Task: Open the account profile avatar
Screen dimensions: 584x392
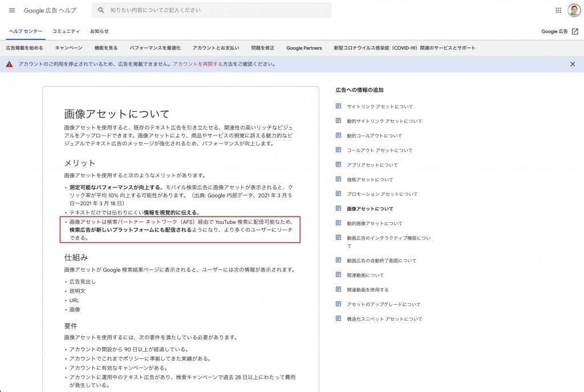Action: (x=574, y=10)
